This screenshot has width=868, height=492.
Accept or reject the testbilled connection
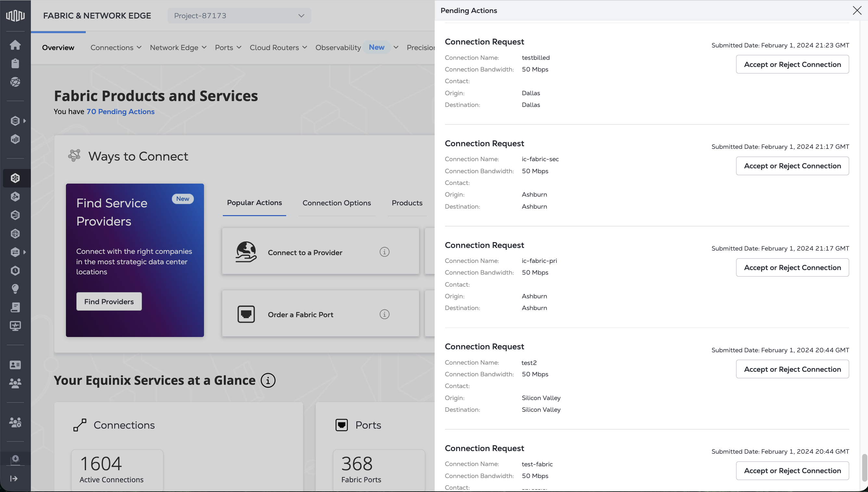point(792,64)
